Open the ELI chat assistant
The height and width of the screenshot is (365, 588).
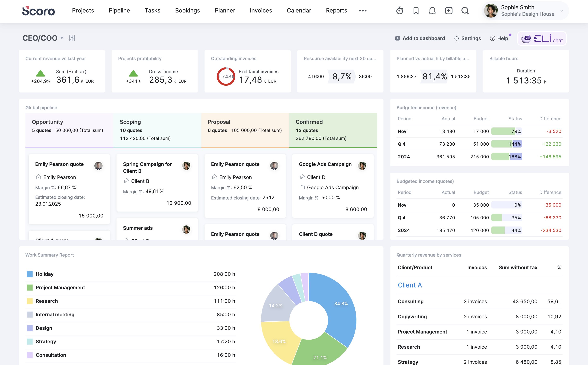542,39
